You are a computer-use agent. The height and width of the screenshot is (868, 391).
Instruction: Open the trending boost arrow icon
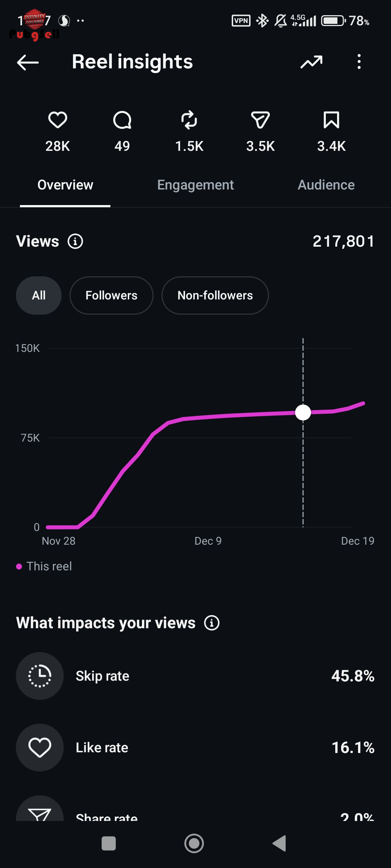tap(311, 62)
